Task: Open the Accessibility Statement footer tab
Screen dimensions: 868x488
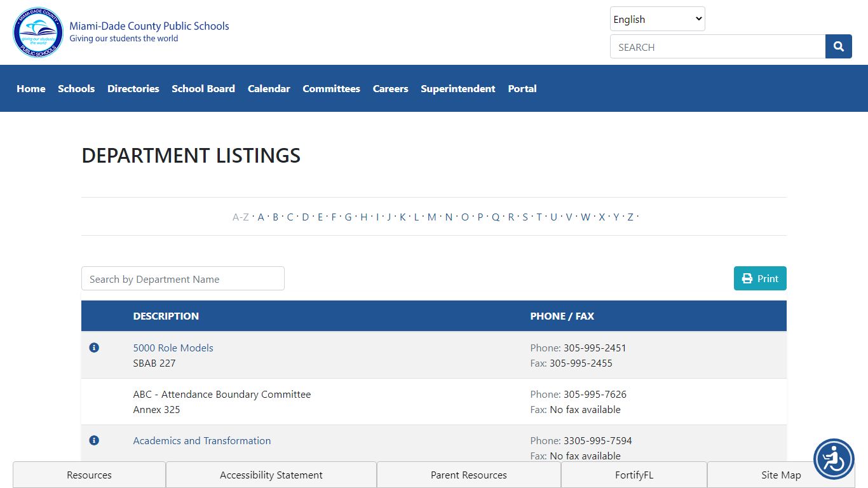Action: (271, 475)
